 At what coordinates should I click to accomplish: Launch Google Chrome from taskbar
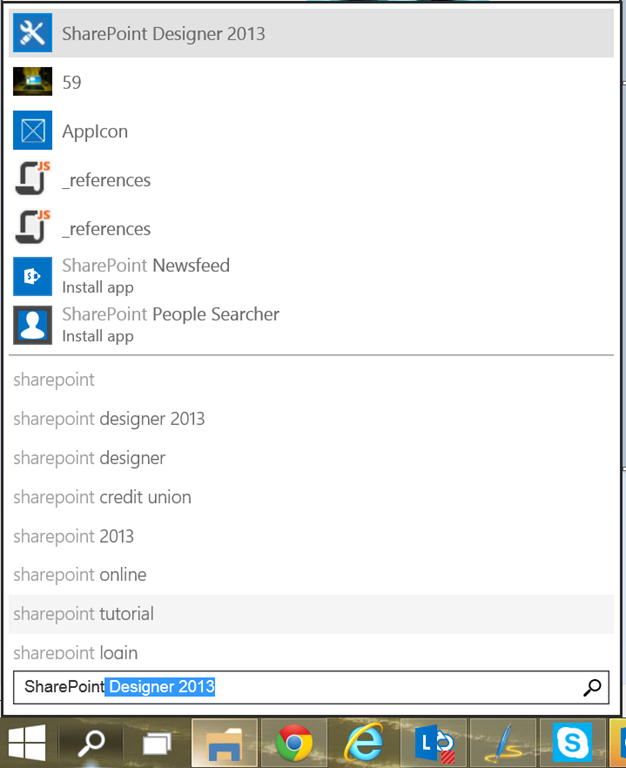coord(294,743)
